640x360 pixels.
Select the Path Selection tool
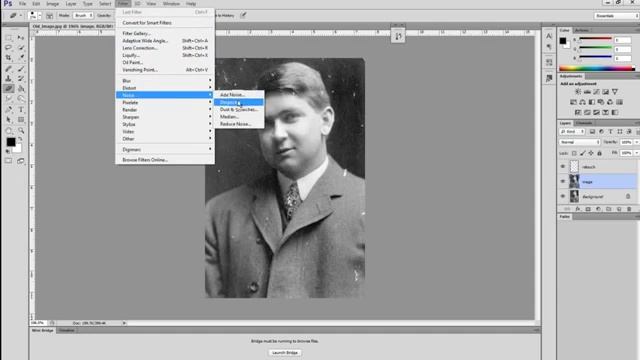click(9, 120)
